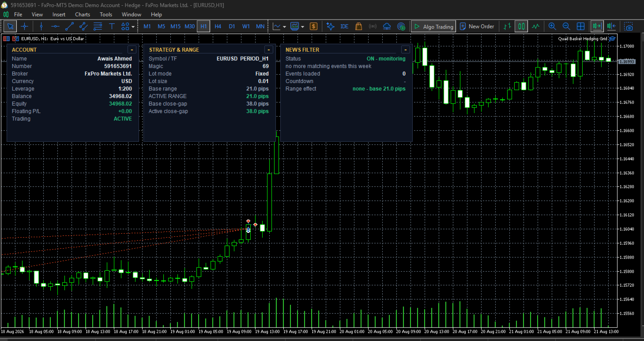644x341 pixels.
Task: Switch timeframe to M5
Action: 161,27
